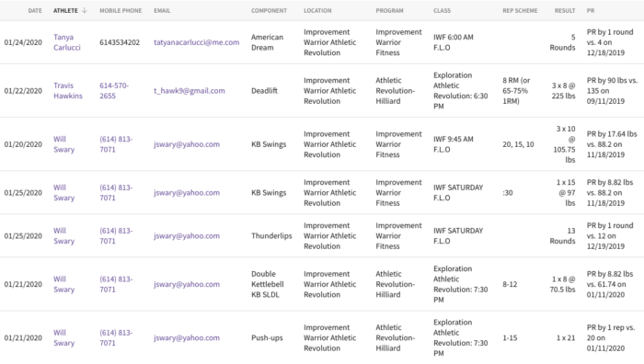Click t_hawk9@gmail.com email link
The image size is (644, 364).
point(190,91)
